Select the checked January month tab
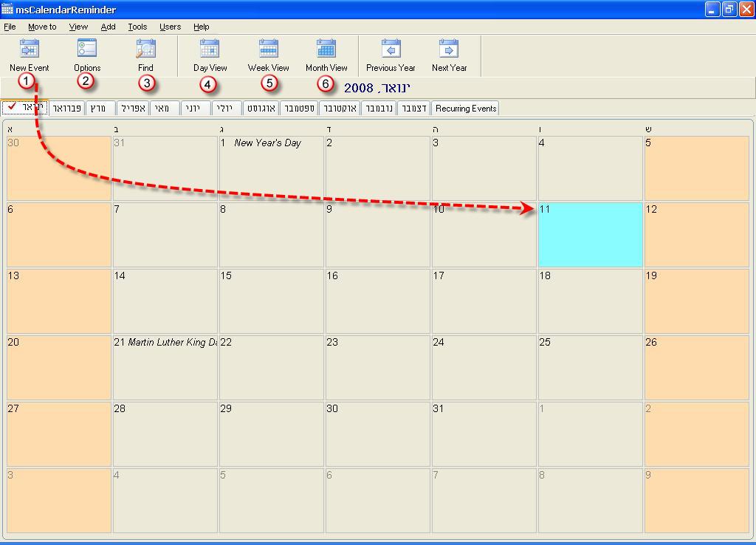Viewport: 756px width, 545px height. (25, 108)
